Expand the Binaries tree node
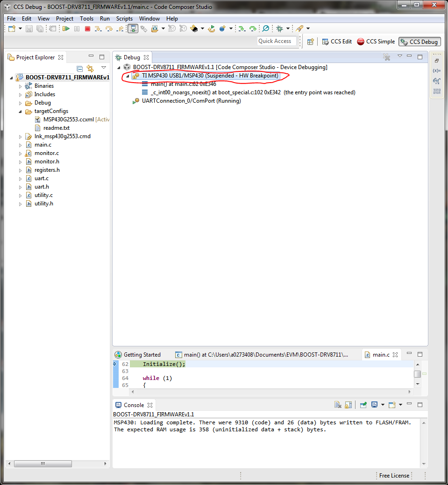The height and width of the screenshot is (485, 448). pyautogui.click(x=21, y=86)
